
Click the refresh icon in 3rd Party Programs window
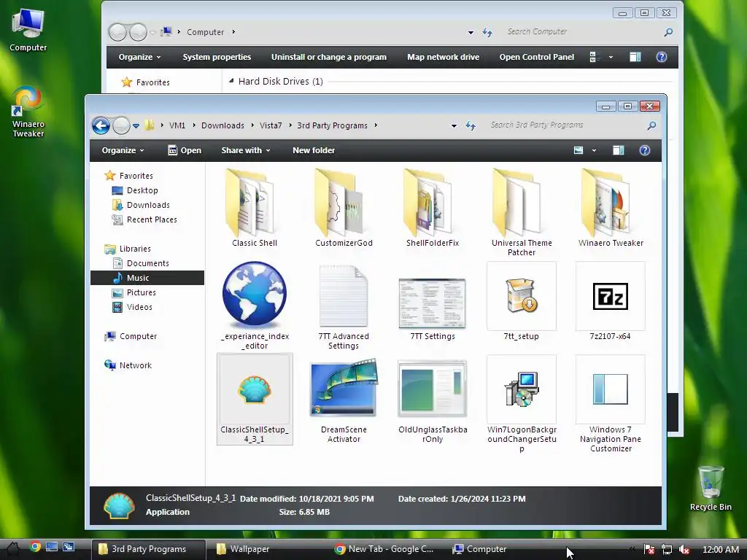(x=471, y=125)
